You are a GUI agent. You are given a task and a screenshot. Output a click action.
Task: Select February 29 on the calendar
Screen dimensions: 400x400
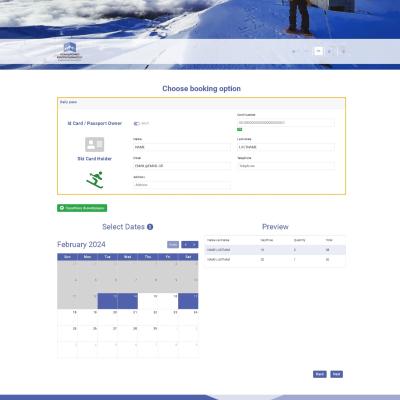coord(148,333)
